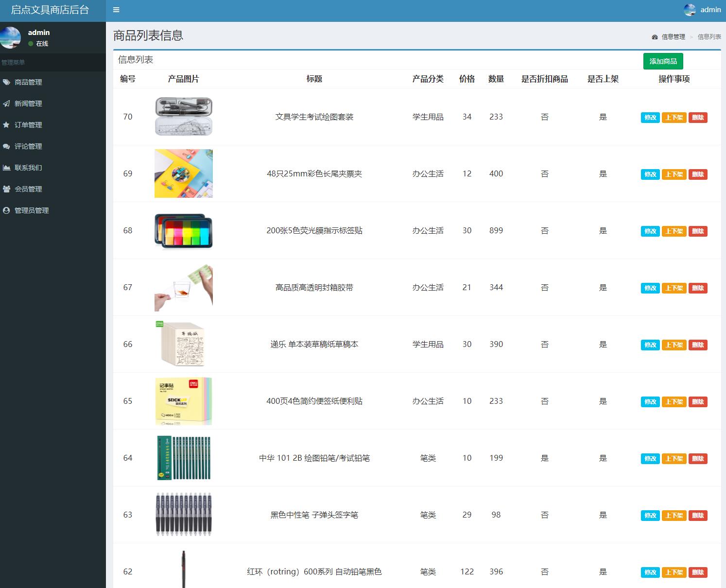Select the 联系我们 chart icon
Screen dimensions: 726x588
(6, 168)
